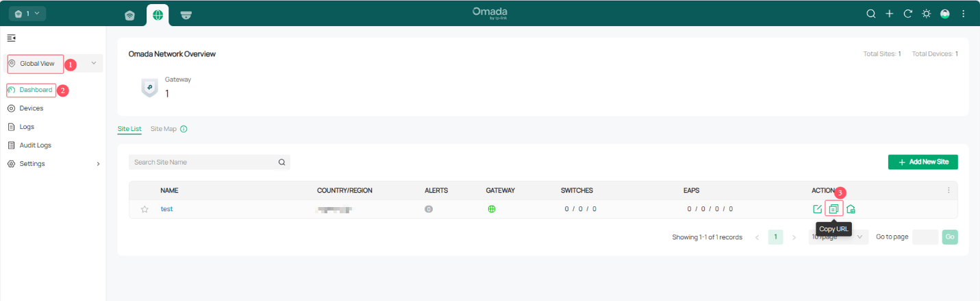Open the user account avatar menu
980x301 pixels.
coord(945,14)
